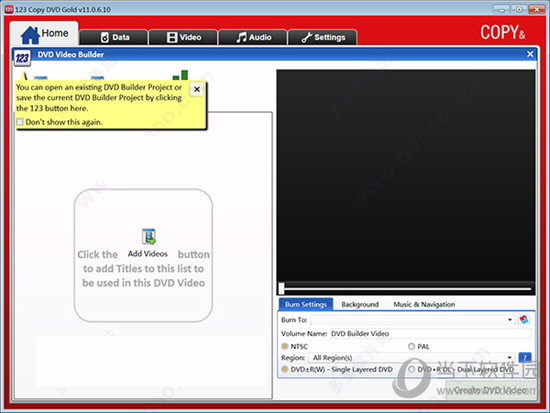Click the 123 project menu button
The width and height of the screenshot is (550, 413).
22,58
